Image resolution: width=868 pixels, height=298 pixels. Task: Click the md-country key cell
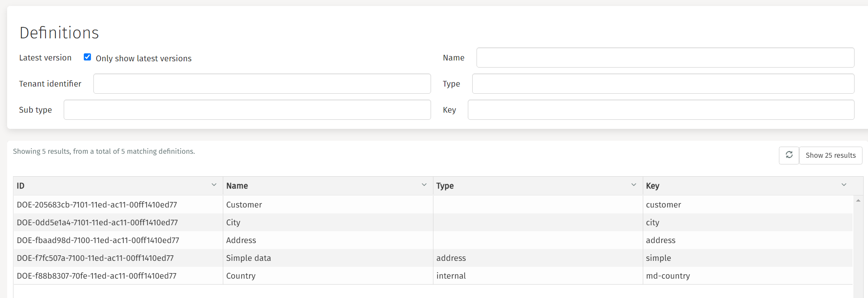(x=748, y=276)
